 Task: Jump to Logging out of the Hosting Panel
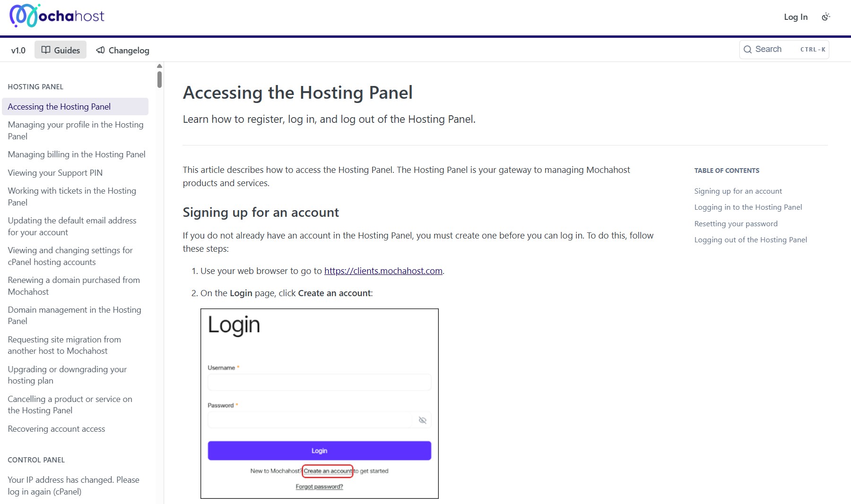750,239
